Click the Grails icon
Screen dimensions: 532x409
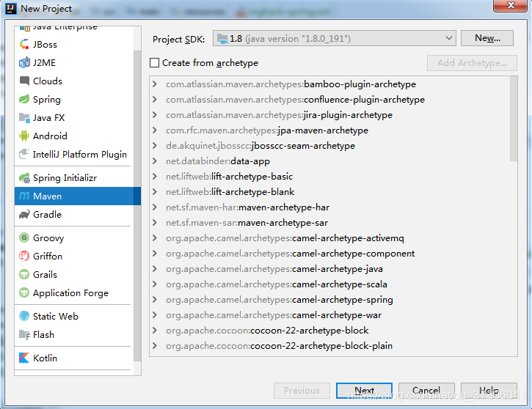pos(24,274)
